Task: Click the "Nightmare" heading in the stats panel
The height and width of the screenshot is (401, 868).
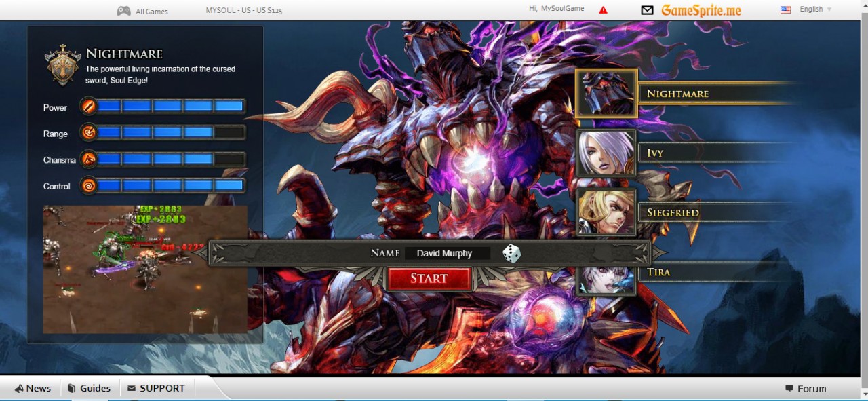Action: [x=124, y=54]
